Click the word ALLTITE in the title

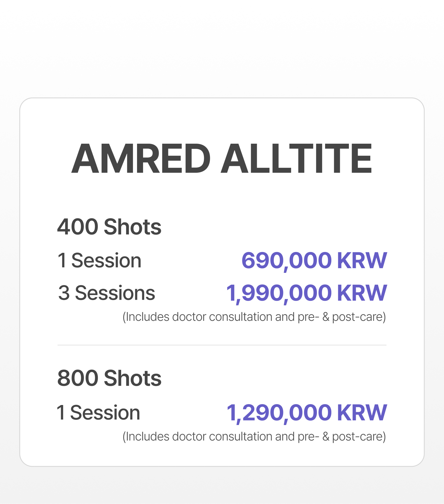[296, 159]
